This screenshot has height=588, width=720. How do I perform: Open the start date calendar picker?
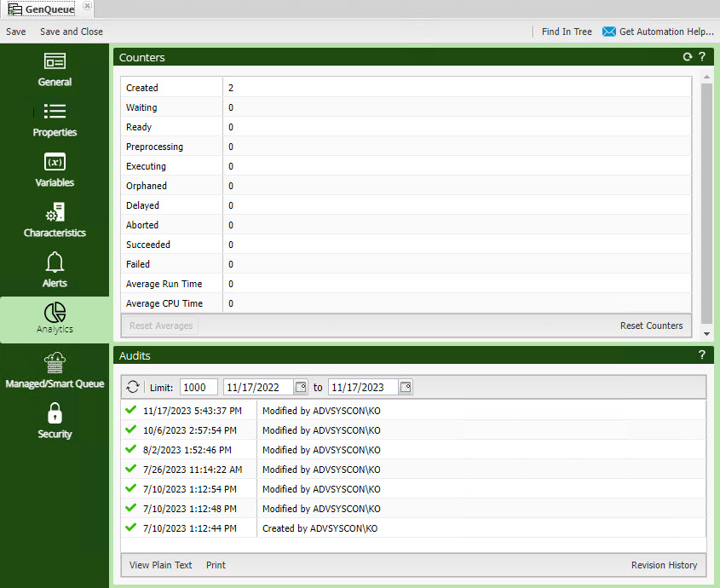[301, 387]
